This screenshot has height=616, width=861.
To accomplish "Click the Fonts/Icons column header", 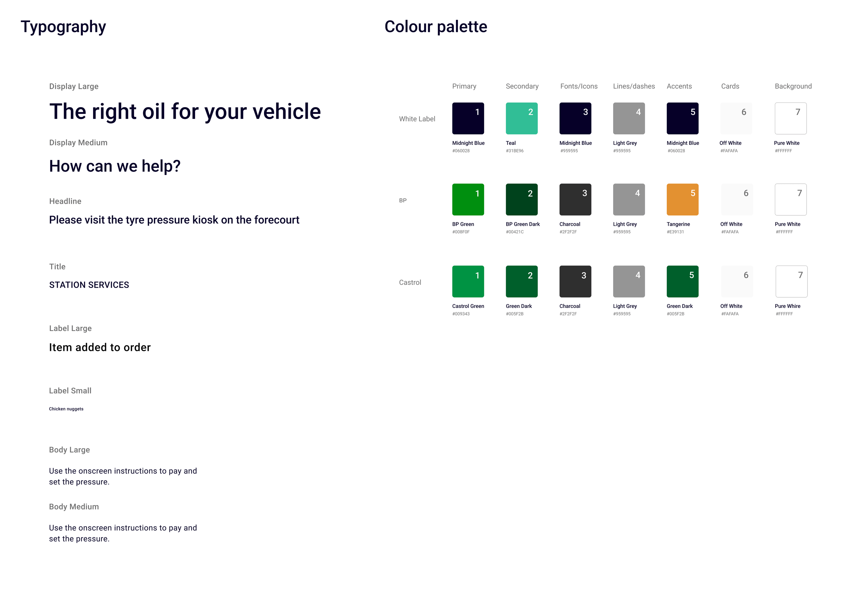I will [x=579, y=86].
